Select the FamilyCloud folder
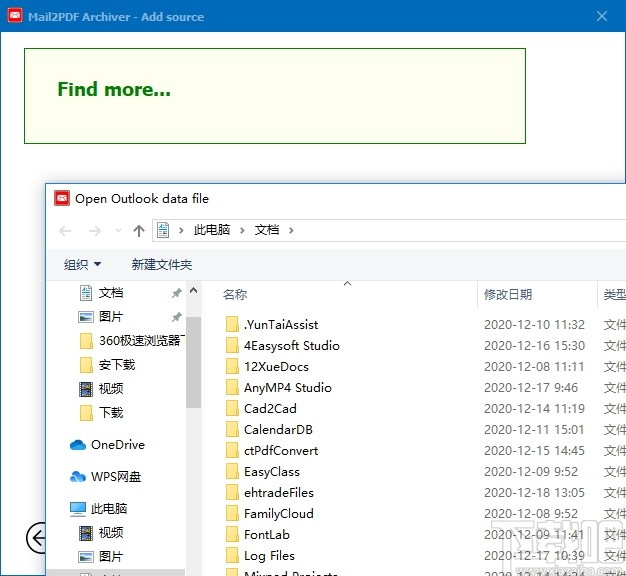626x576 pixels. (x=279, y=514)
